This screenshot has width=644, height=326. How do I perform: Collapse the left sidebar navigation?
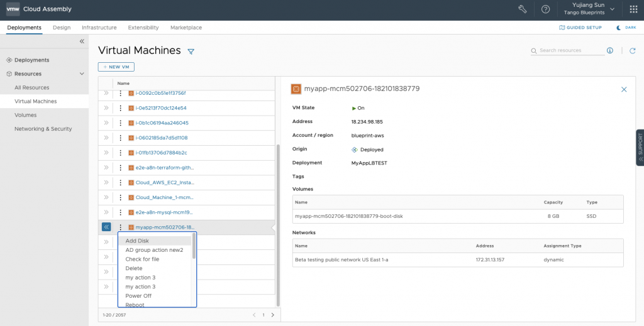[x=82, y=41]
